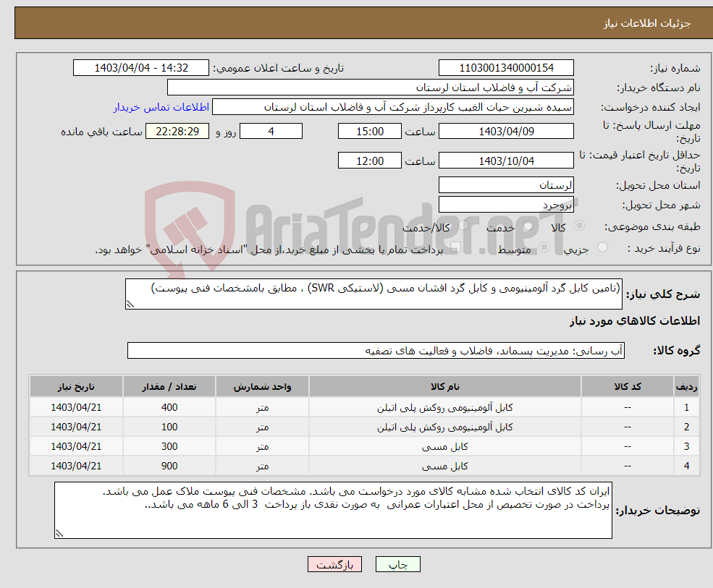
Task: Click the deadline time field 15:00
Action: 370,132
